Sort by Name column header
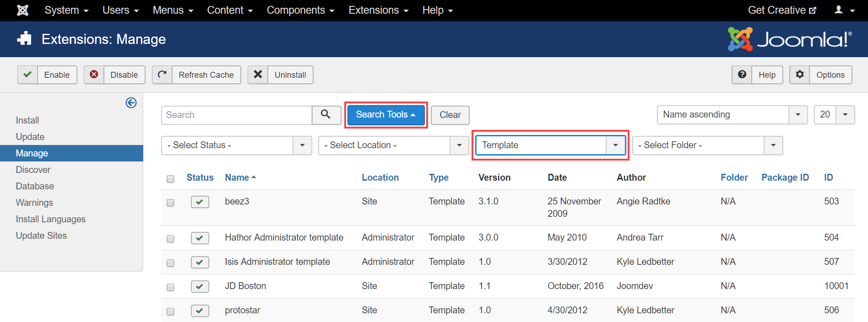The width and height of the screenshot is (868, 322). click(x=240, y=177)
